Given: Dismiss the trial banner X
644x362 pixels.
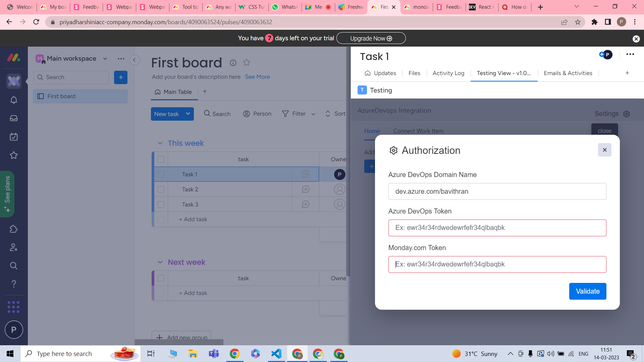Looking at the screenshot, I should pyautogui.click(x=636, y=39).
